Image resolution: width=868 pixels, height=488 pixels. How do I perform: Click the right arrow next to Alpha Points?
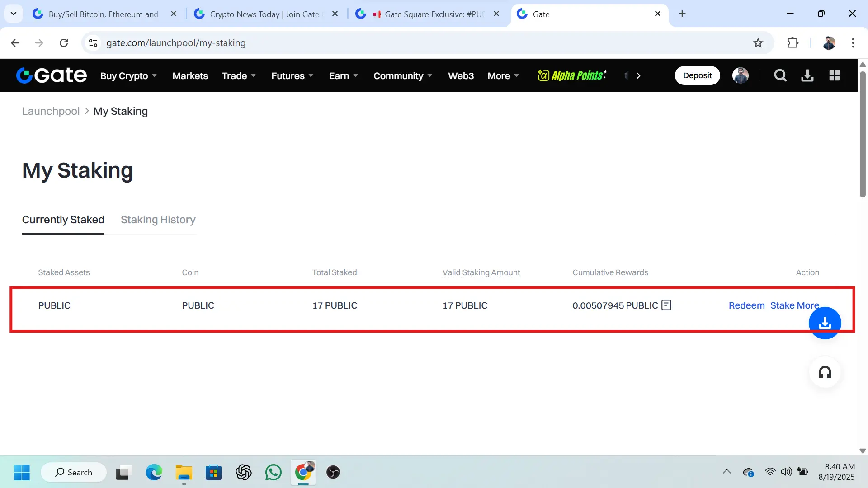pyautogui.click(x=638, y=75)
